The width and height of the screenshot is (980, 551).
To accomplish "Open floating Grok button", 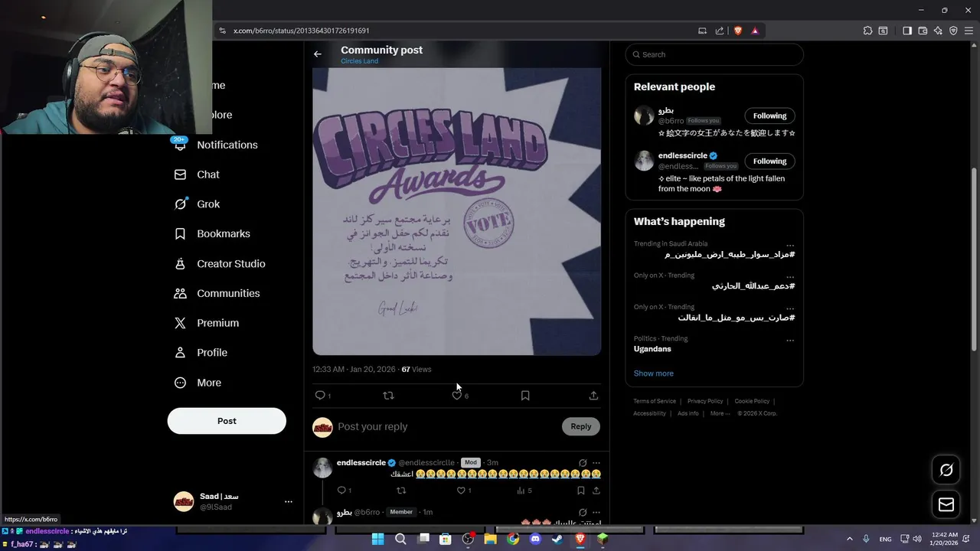I will coord(946,470).
